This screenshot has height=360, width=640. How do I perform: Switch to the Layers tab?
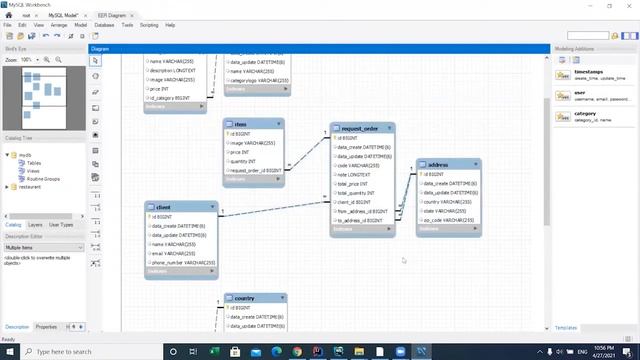click(35, 225)
